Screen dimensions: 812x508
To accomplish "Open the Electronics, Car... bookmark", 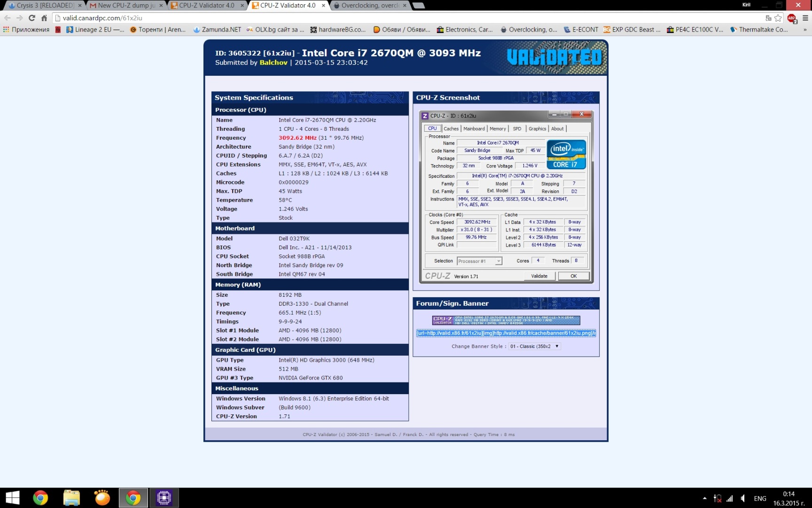I will pos(465,29).
